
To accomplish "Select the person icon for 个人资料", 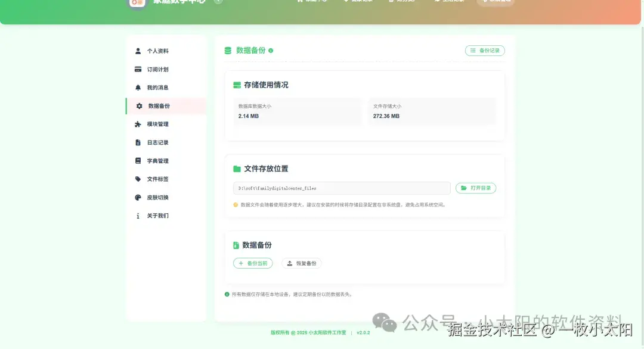I will click(137, 51).
